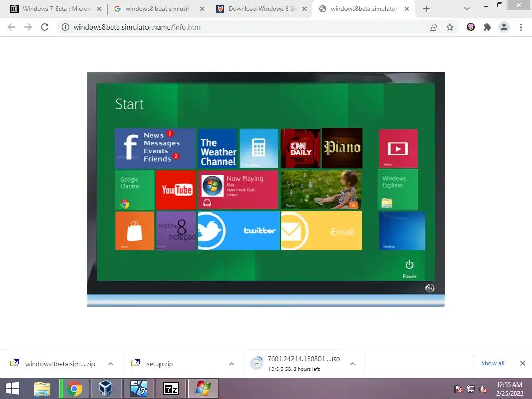Close the downloads bar
The width and height of the screenshot is (532, 399).
pyautogui.click(x=523, y=363)
